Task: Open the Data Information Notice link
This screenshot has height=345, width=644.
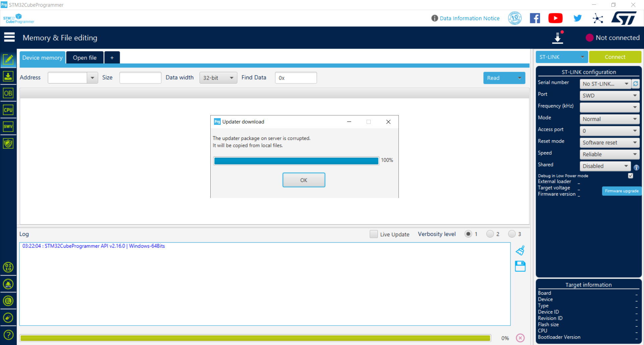Action: (x=469, y=18)
